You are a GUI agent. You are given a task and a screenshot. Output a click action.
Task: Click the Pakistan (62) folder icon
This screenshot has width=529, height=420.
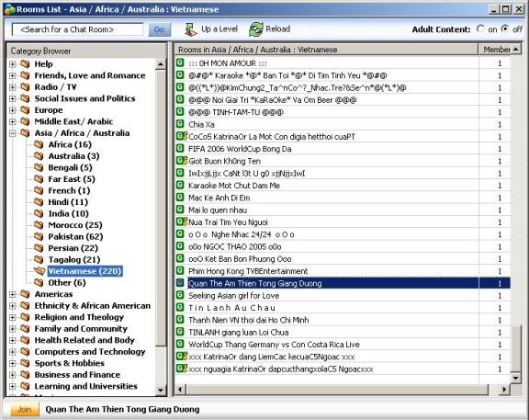[39, 237]
